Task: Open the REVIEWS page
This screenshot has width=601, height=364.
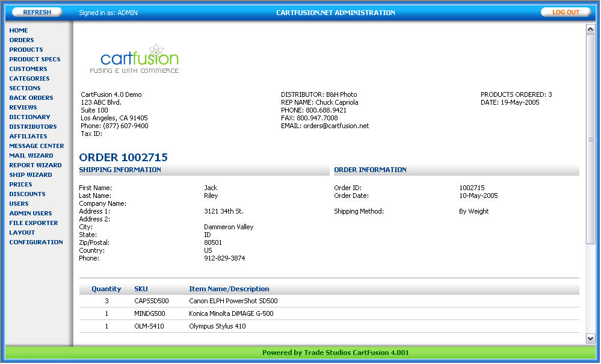Action: coord(23,107)
